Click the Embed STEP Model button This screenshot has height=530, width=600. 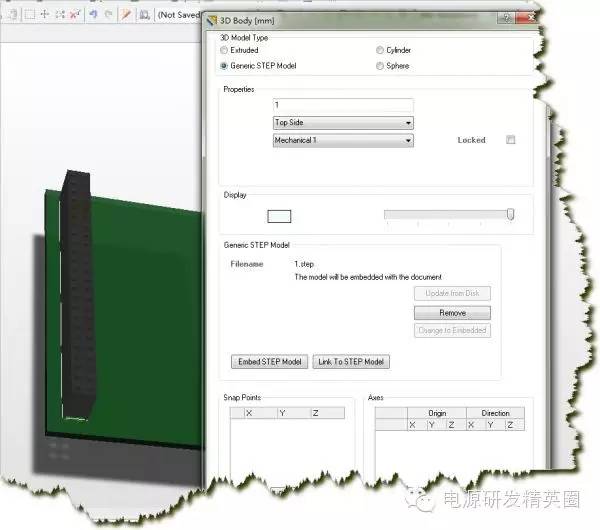pos(269,362)
